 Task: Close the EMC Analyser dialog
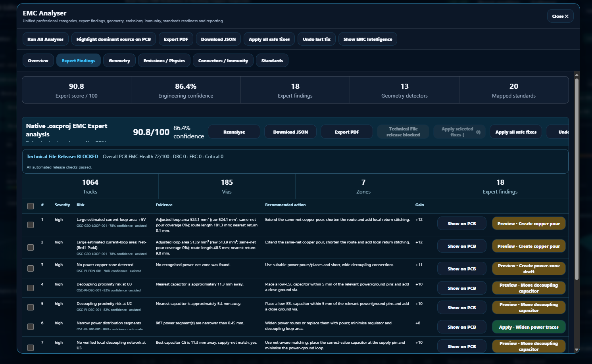(560, 16)
